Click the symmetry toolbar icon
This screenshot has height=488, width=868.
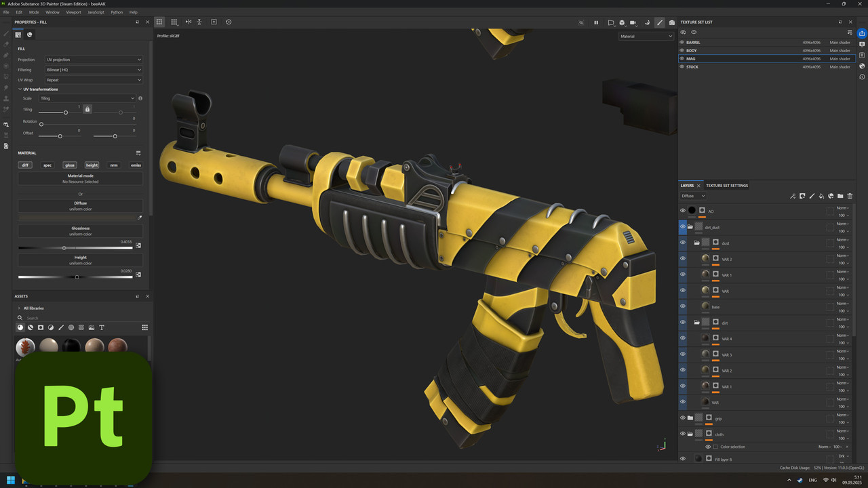click(x=189, y=22)
